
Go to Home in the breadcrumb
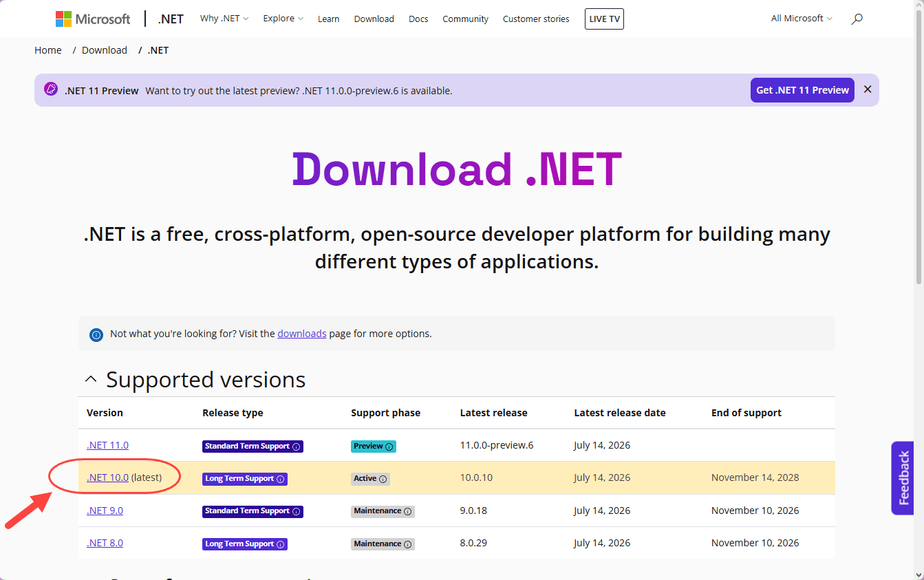pyautogui.click(x=48, y=50)
